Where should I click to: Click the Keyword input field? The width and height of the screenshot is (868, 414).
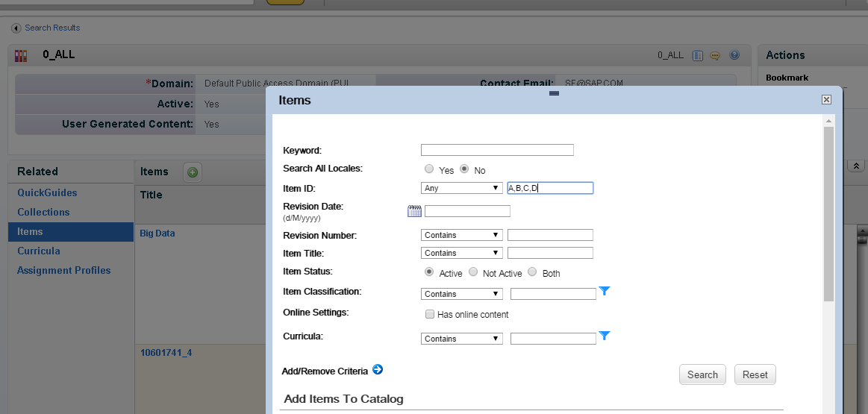[x=497, y=150]
